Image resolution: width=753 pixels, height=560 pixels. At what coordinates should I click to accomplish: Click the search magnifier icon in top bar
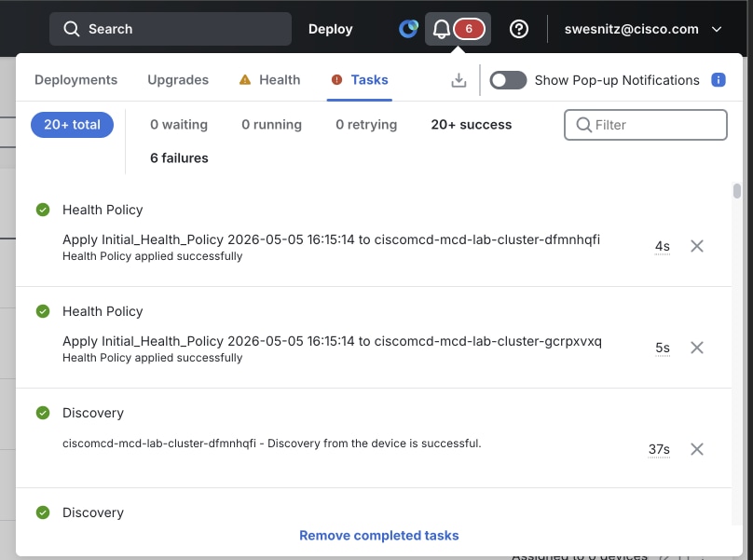(x=72, y=29)
